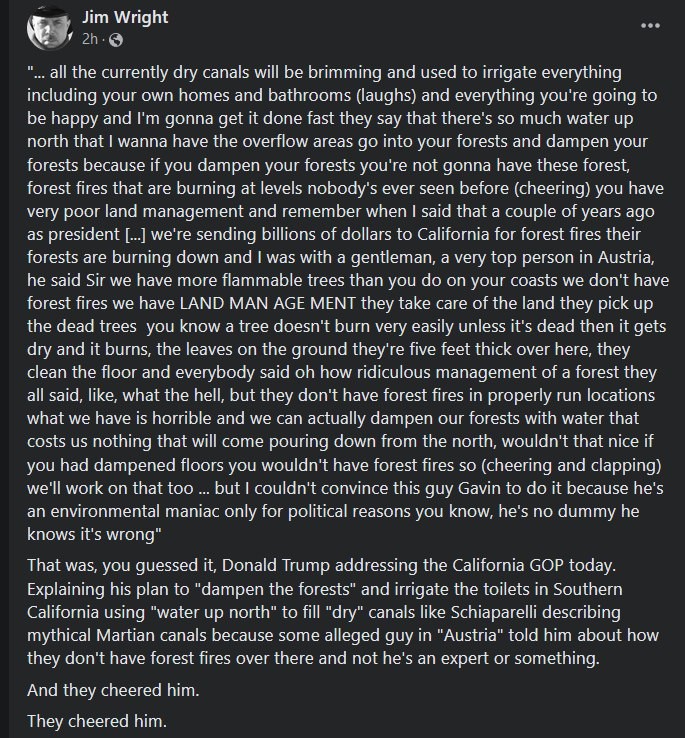Click "knows it's wrong" ending the quote
The height and width of the screenshot is (738, 685).
[x=94, y=534]
